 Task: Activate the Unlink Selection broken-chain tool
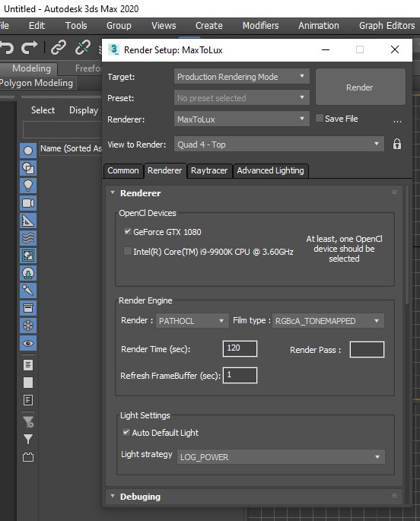click(x=83, y=47)
